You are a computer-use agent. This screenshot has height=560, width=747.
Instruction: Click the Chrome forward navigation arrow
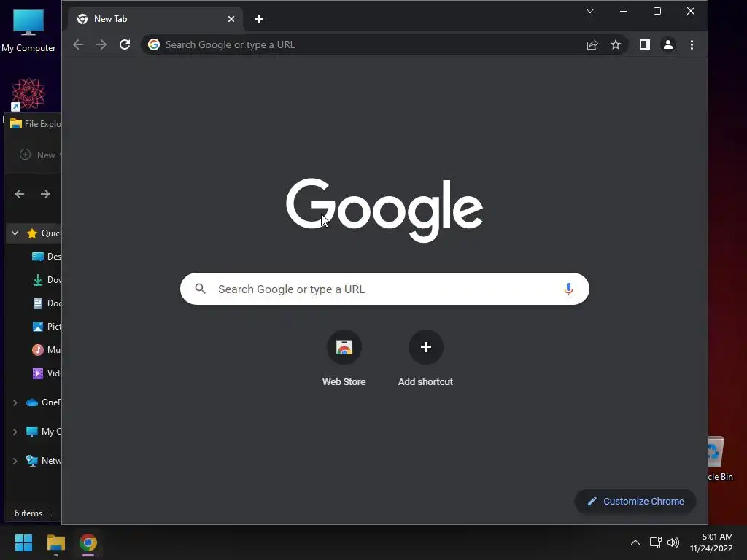click(x=101, y=44)
